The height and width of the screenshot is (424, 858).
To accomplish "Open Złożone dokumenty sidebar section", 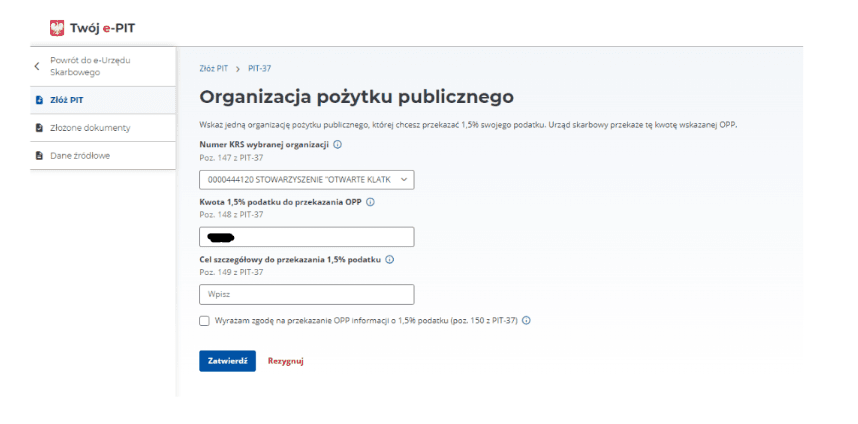I will (90, 128).
